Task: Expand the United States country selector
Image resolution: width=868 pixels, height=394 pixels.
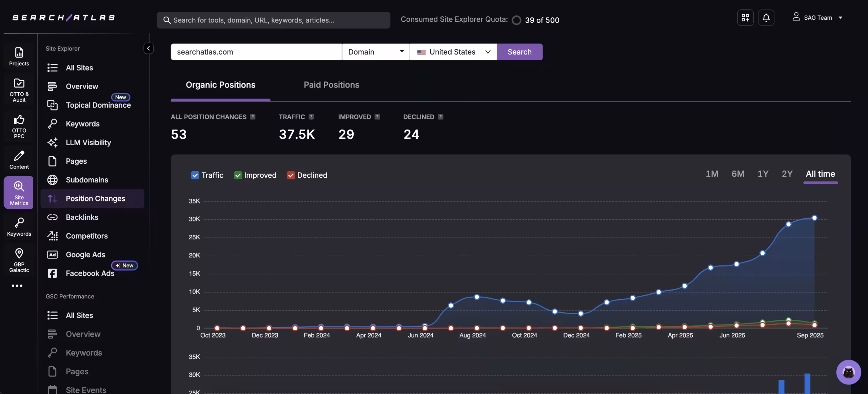Action: click(x=453, y=52)
